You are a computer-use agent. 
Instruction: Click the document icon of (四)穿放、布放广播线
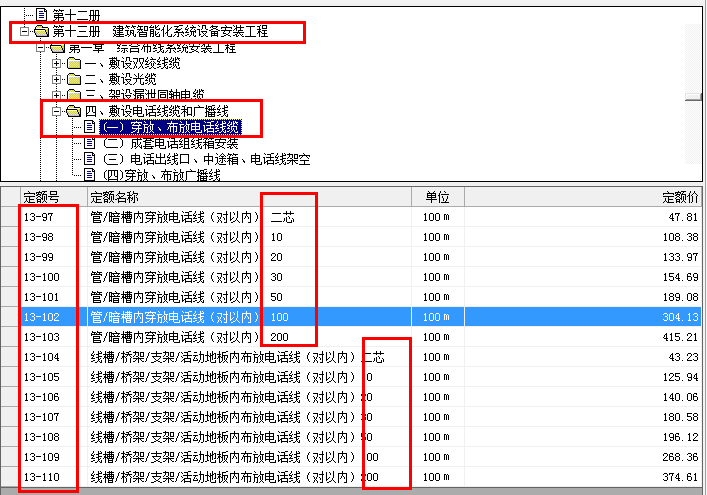pyautogui.click(x=90, y=174)
